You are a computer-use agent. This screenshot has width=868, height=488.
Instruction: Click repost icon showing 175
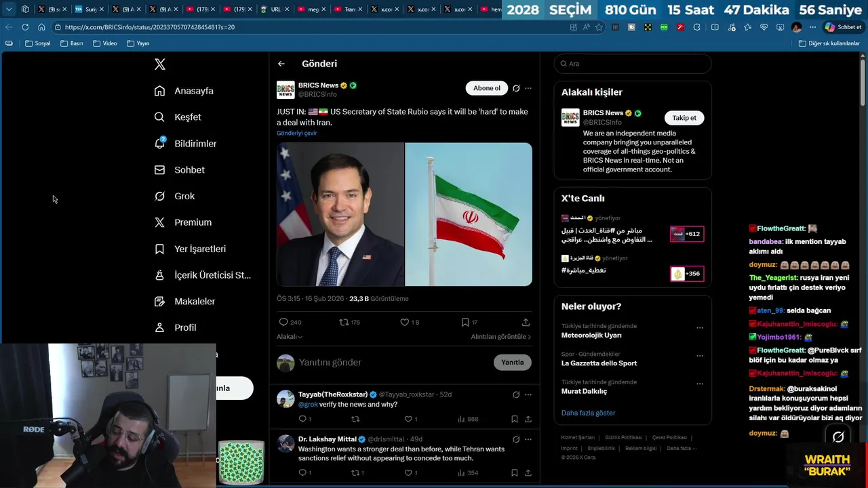(349, 323)
